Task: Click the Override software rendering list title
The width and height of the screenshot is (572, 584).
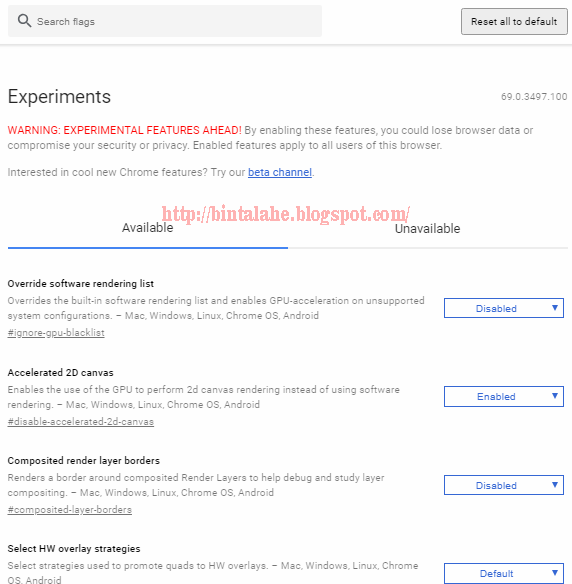Action: click(x=81, y=283)
